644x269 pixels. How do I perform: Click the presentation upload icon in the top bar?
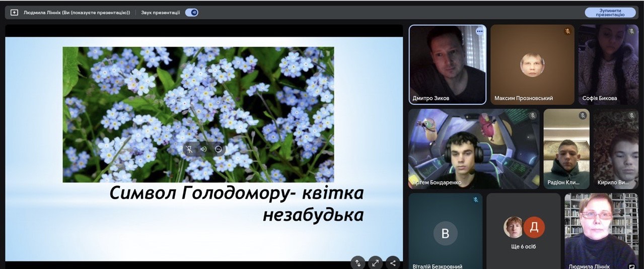point(14,13)
